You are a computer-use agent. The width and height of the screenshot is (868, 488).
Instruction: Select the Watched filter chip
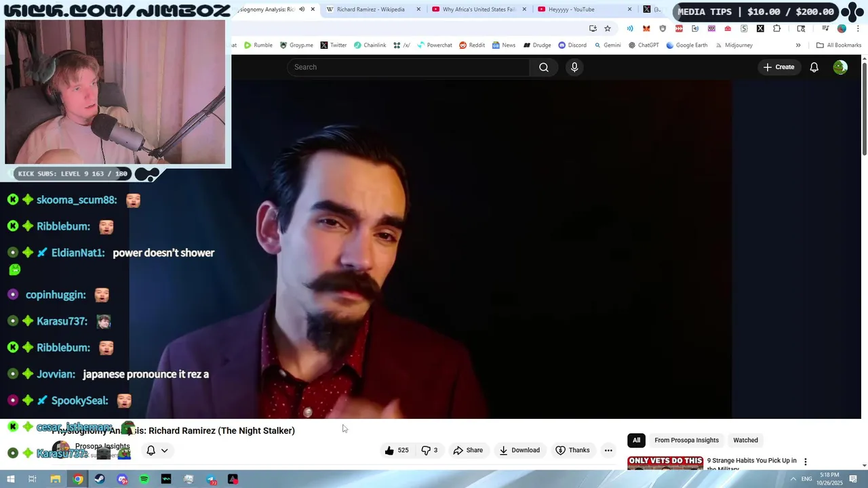click(745, 440)
